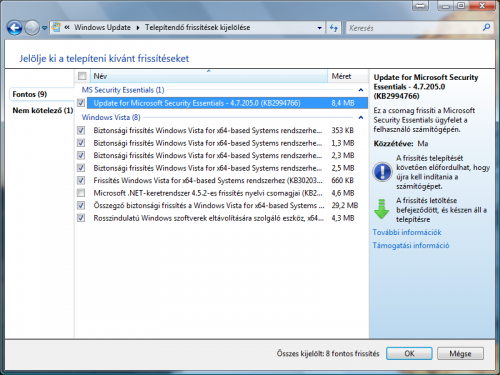Click the search magnifier icon
This screenshot has height=375, width=500.
coord(486,27)
